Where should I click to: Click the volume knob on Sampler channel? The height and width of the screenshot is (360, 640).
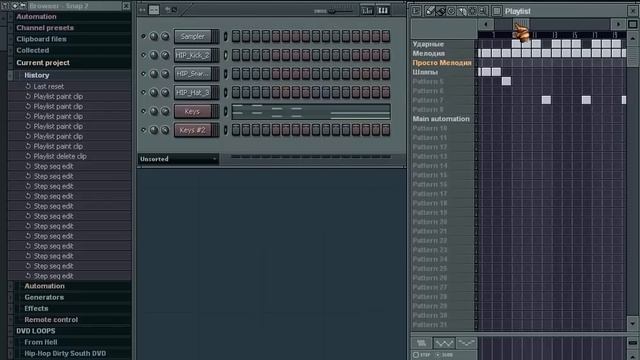point(165,36)
